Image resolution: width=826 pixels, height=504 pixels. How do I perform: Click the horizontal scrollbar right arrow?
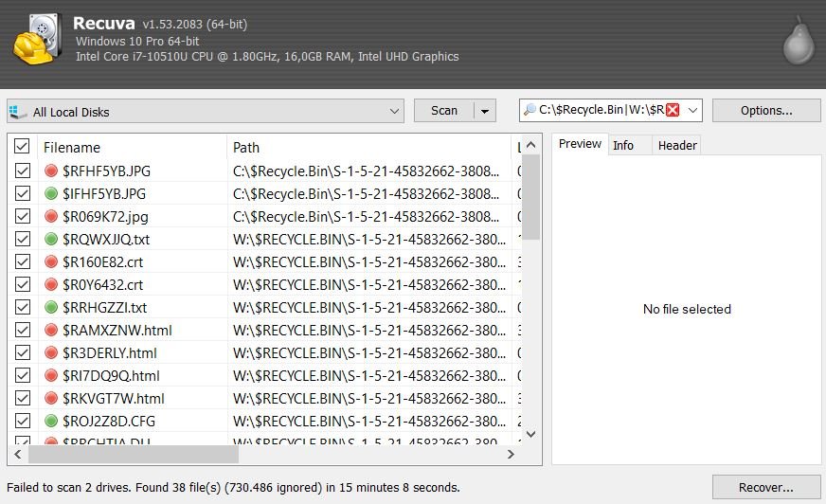pos(511,454)
